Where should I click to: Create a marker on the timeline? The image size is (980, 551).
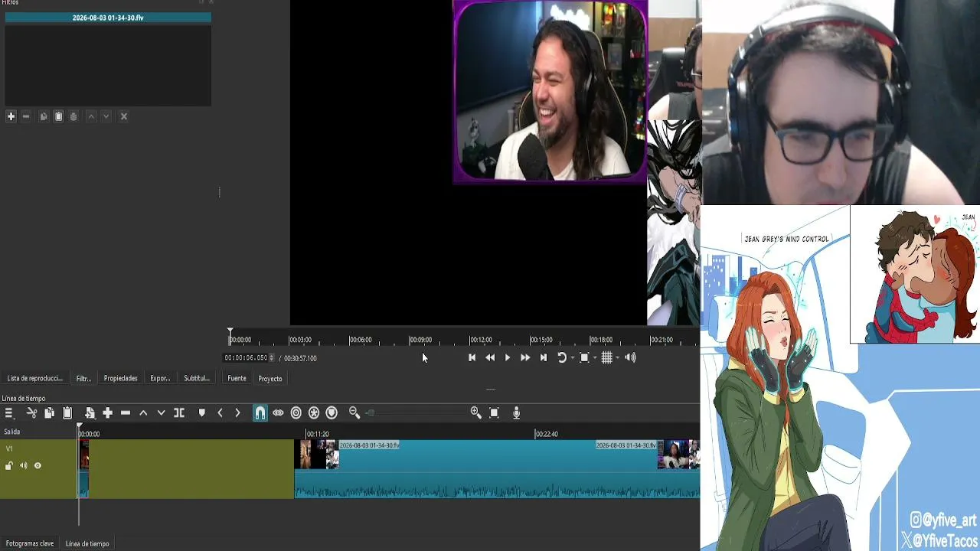(201, 413)
